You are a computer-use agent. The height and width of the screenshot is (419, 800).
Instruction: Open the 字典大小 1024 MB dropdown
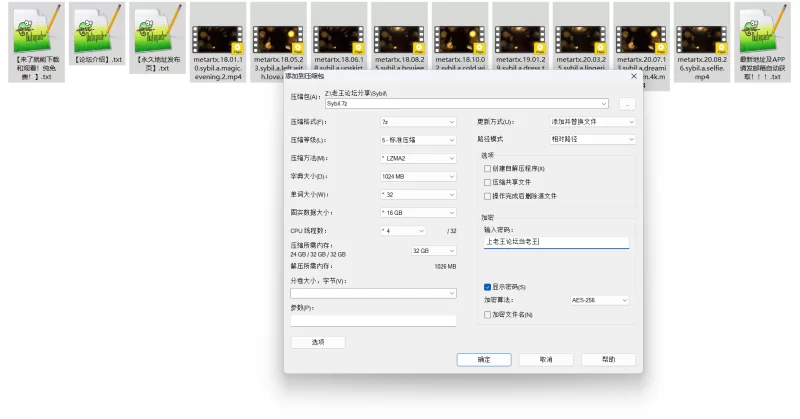pyautogui.click(x=418, y=177)
